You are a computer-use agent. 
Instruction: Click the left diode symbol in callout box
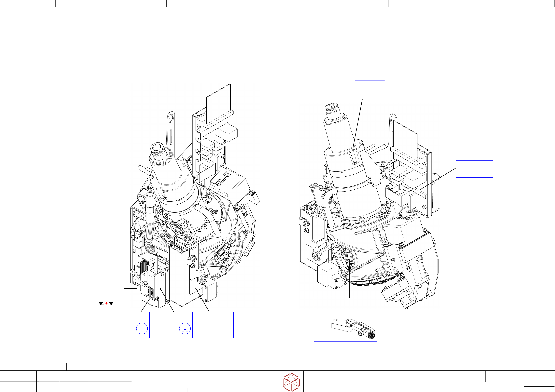coord(101,304)
